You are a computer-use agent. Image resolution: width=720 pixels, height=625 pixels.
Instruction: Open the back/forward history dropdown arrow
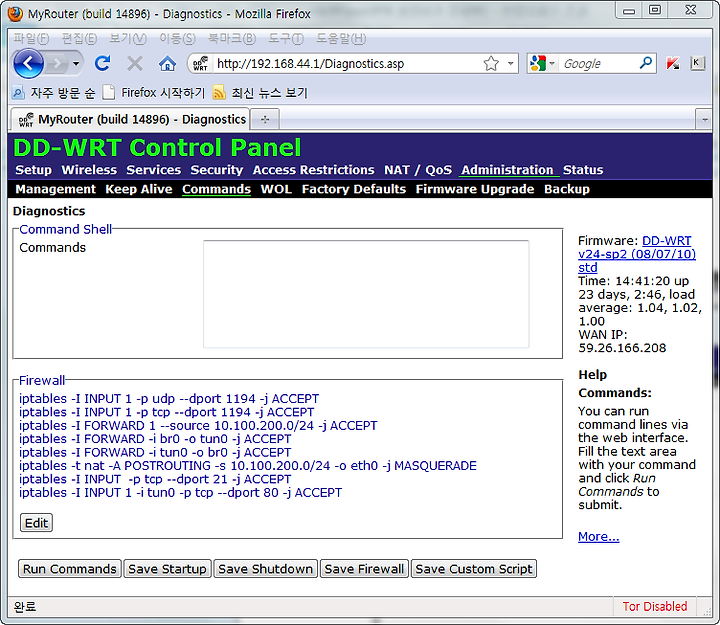[76, 63]
